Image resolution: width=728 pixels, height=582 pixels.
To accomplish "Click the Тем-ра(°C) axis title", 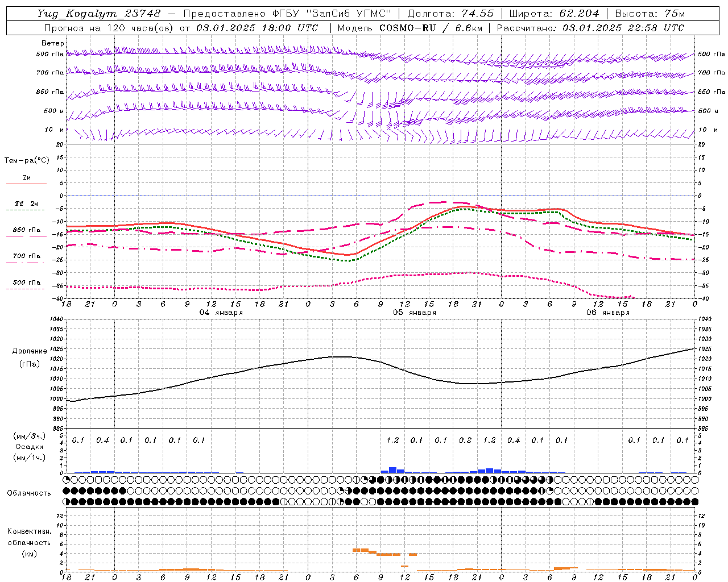I will [x=27, y=161].
